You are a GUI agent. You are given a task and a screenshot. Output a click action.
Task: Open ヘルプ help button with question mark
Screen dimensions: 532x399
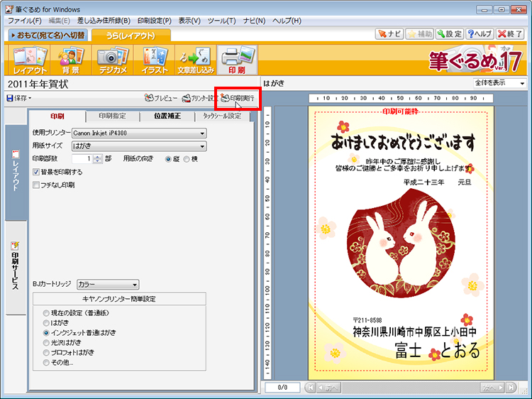pos(480,34)
